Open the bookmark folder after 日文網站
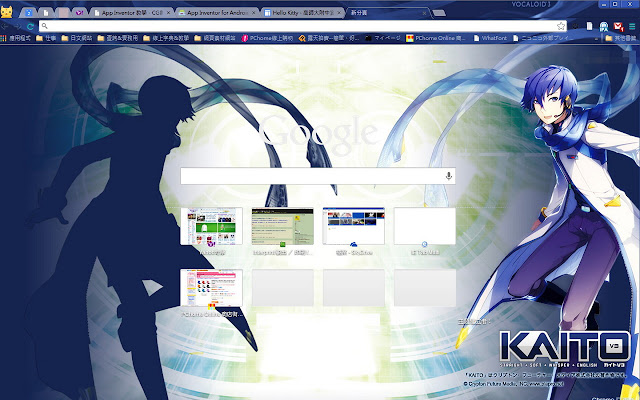The width and height of the screenshot is (640, 400). tap(118, 38)
